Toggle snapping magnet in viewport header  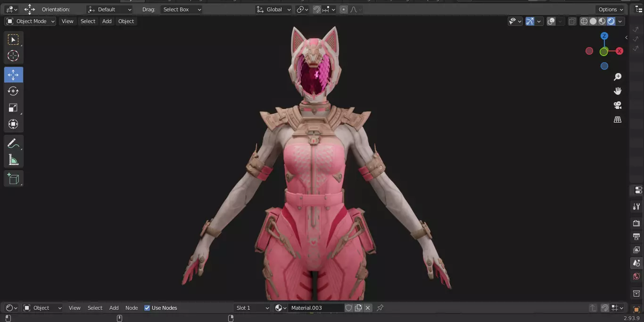click(x=317, y=9)
